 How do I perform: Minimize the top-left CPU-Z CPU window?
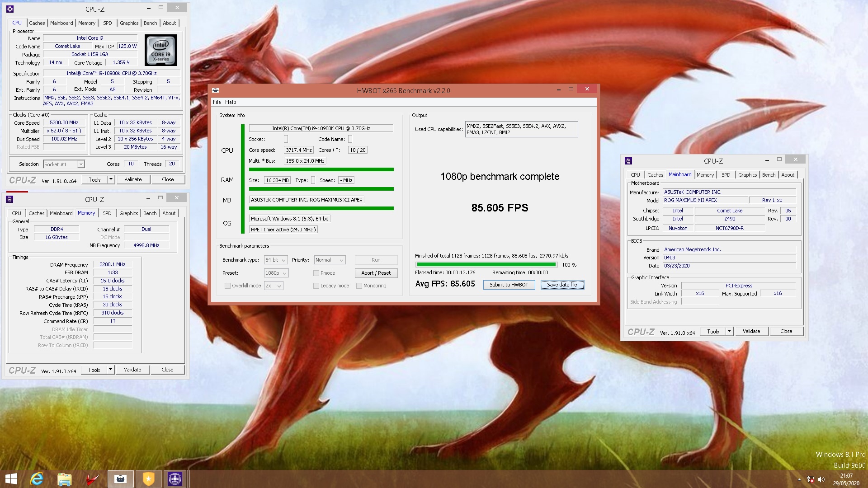tap(149, 8)
